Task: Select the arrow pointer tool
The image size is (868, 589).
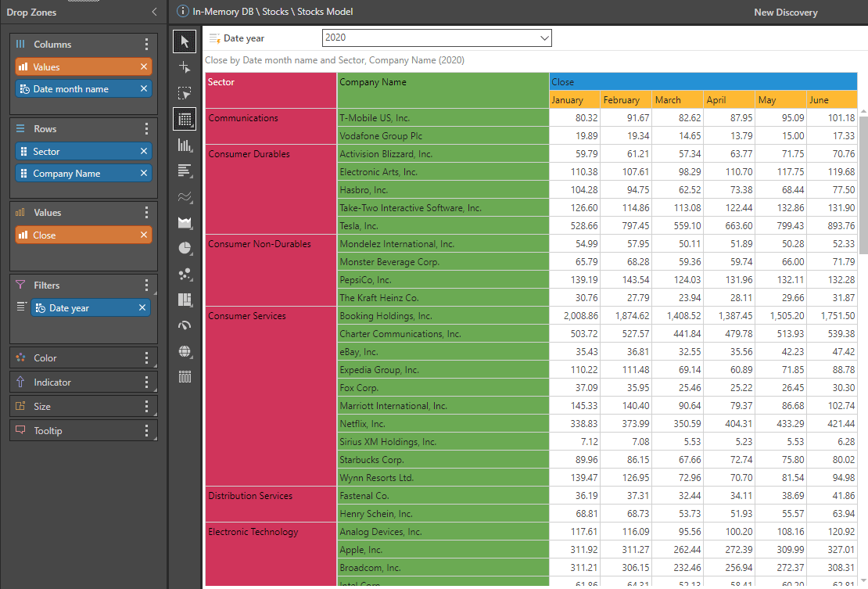Action: pyautogui.click(x=185, y=41)
